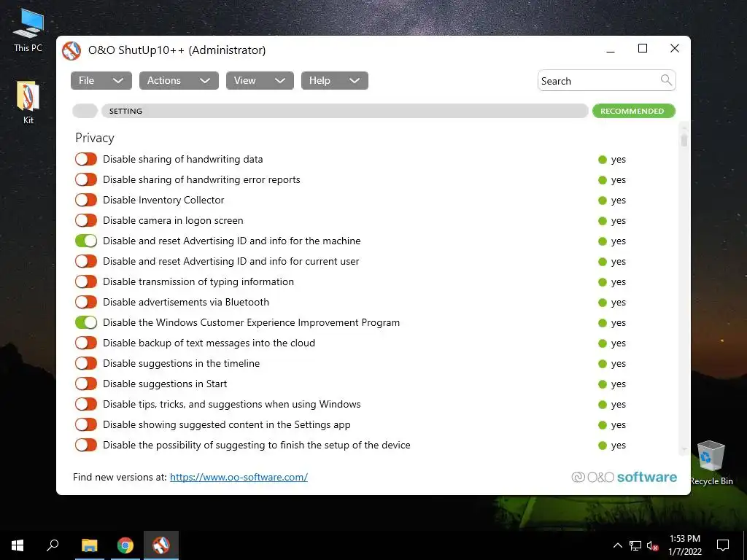Click the blank toggle column header

(85, 111)
